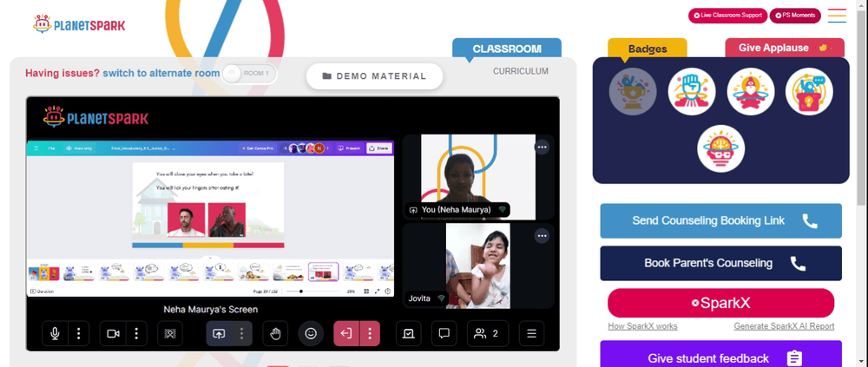The image size is (868, 367).
Task: Enter fullscreen via Canva expand arrows icon
Action: pos(377,292)
